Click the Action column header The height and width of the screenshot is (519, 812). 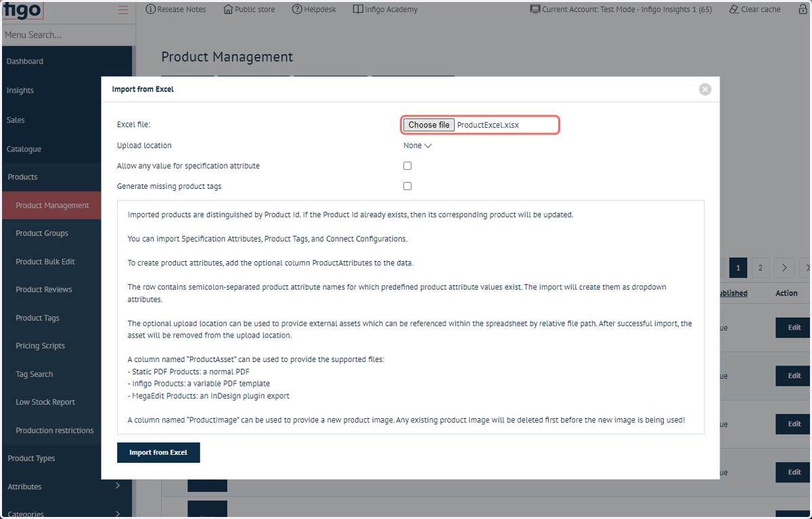786,294
